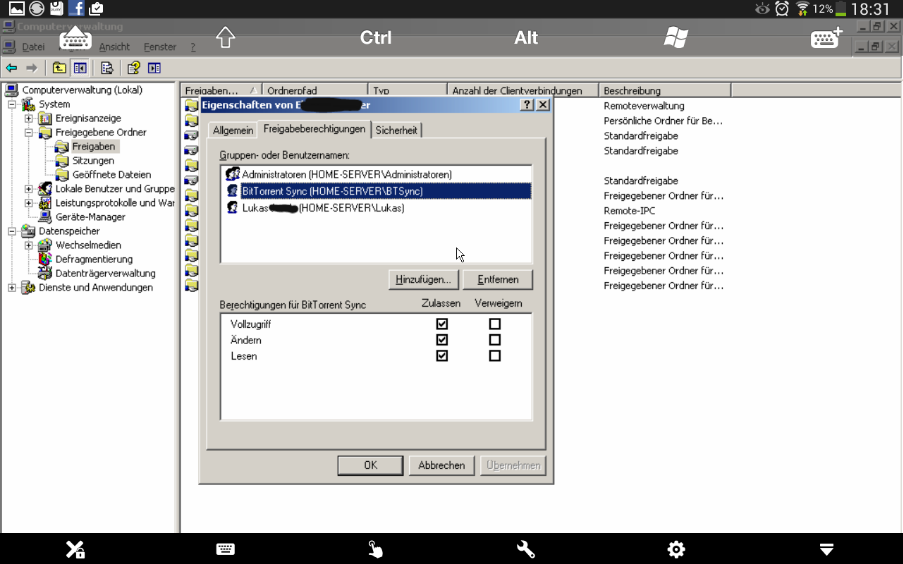Open the Ansicht menu
This screenshot has height=564, width=903.
[114, 47]
